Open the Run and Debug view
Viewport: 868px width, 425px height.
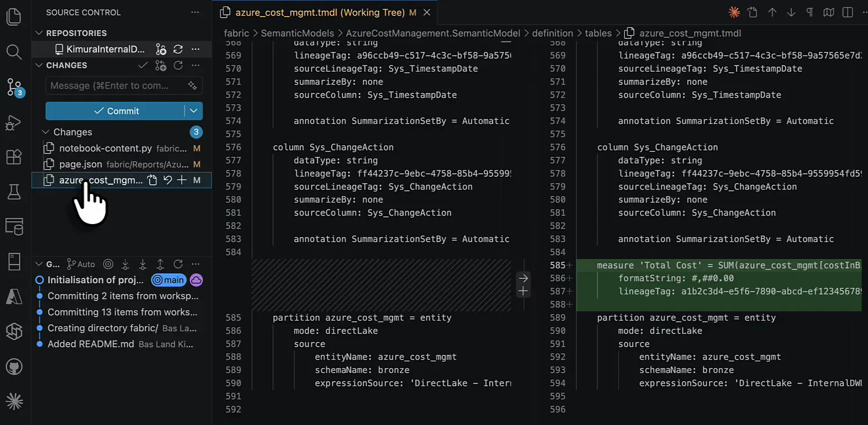[14, 122]
